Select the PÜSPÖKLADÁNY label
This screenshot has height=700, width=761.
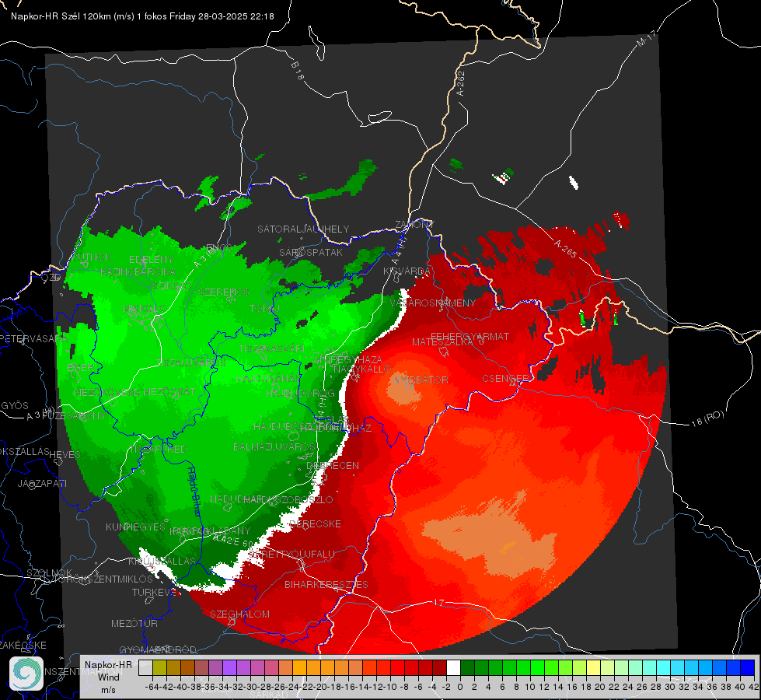click(x=210, y=531)
